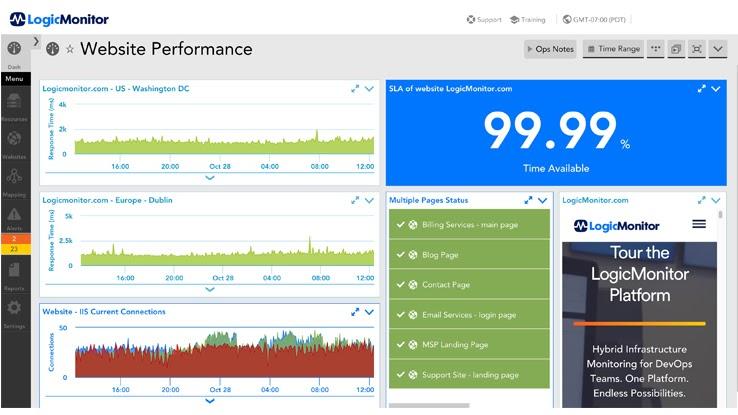
Task: Click the Time Range button
Action: tap(612, 49)
